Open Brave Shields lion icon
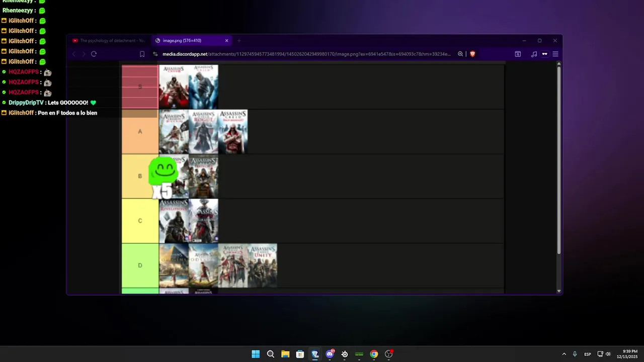This screenshot has width=644, height=362. coord(472,54)
